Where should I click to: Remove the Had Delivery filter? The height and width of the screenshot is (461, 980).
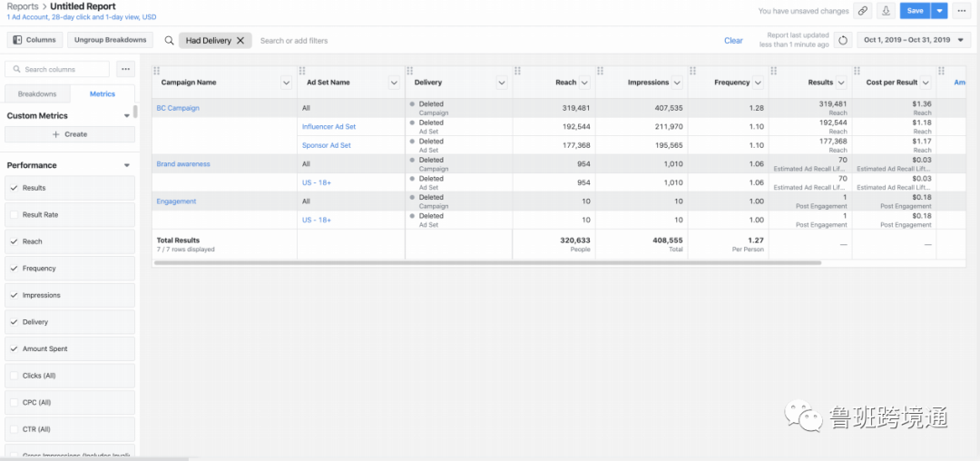[240, 41]
